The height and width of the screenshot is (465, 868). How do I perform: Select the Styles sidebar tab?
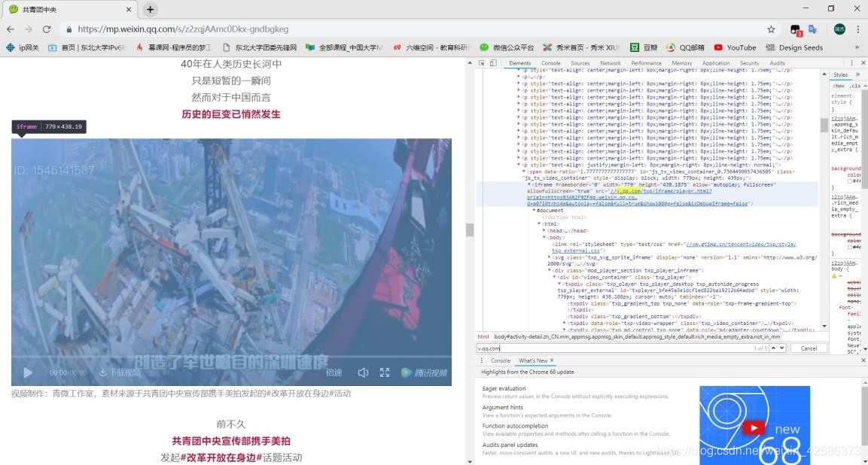click(x=840, y=74)
